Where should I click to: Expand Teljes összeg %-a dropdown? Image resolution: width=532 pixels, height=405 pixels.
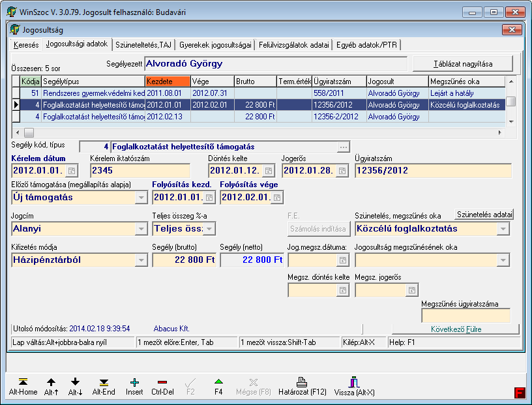(209, 229)
